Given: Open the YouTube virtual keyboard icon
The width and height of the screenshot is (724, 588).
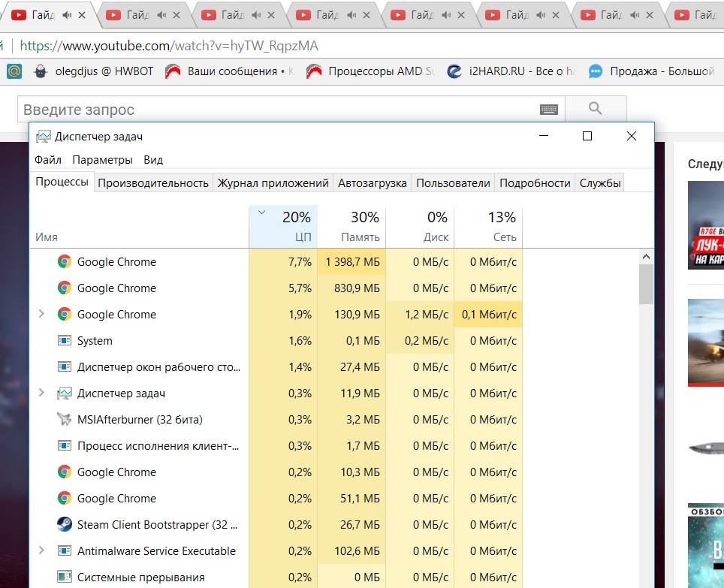Looking at the screenshot, I should tap(549, 110).
